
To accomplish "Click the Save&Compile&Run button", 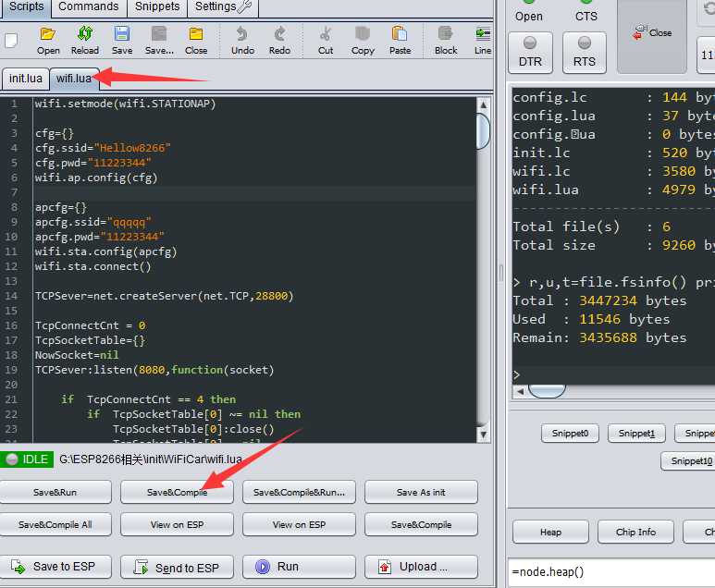I will coord(299,492).
